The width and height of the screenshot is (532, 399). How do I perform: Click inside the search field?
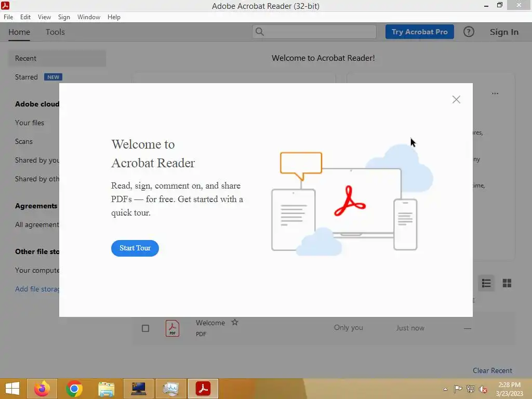pos(314,32)
